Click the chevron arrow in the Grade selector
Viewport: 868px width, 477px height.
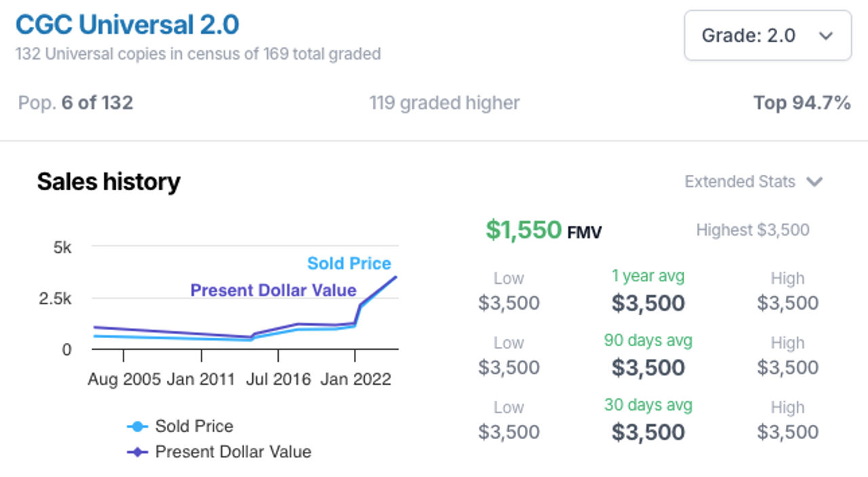(x=825, y=36)
